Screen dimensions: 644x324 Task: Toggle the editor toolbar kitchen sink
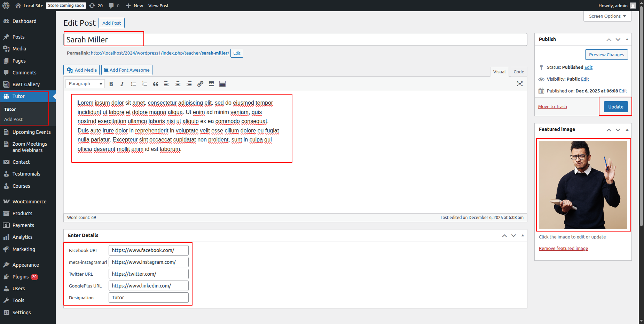222,84
